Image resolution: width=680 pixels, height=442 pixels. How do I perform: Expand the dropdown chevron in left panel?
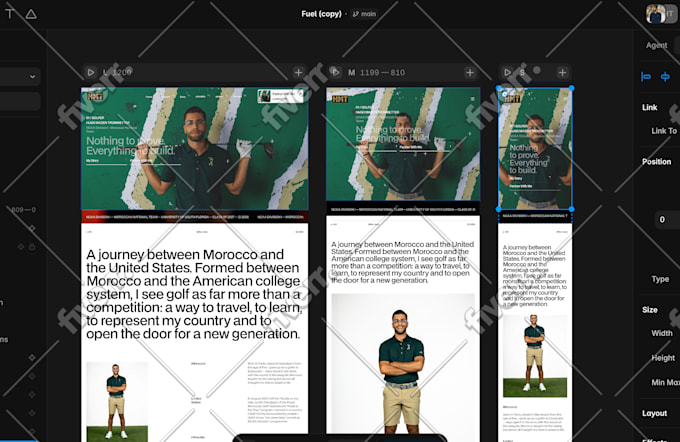pyautogui.click(x=33, y=77)
